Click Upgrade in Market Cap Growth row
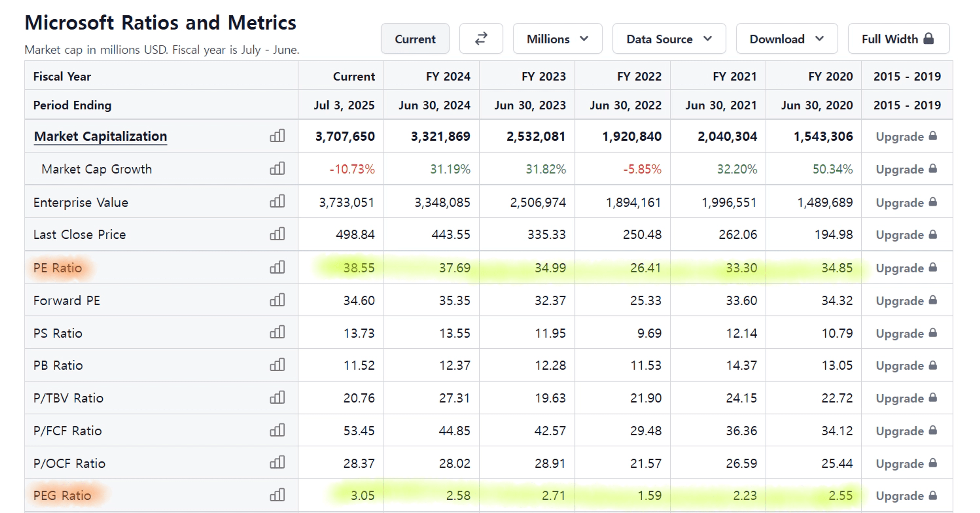This screenshot has width=980, height=513. 906,169
